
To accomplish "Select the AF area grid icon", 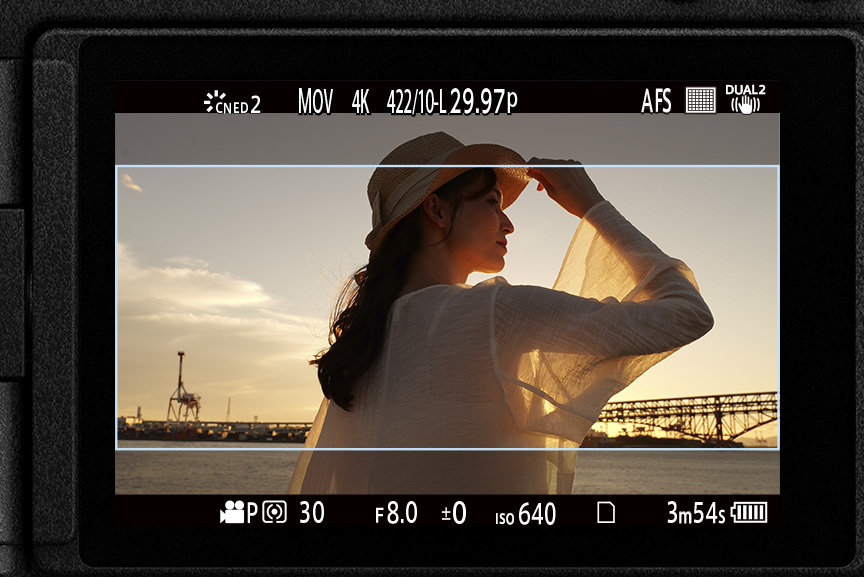I will (x=700, y=101).
